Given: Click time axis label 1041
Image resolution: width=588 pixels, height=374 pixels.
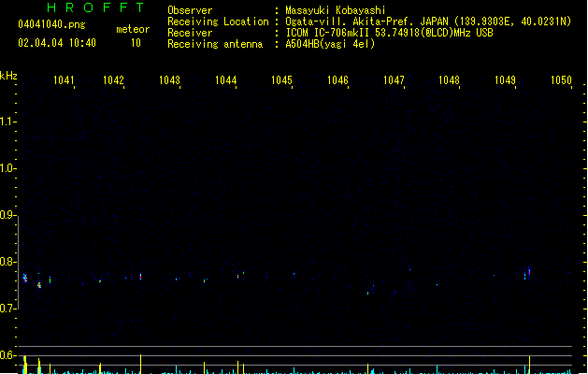Looking at the screenshot, I should tap(64, 80).
